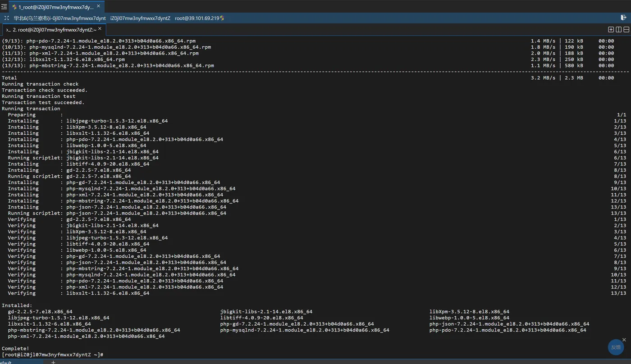
Task: Click download row (12/13) libxslt rpm
Action: click(x=64, y=59)
